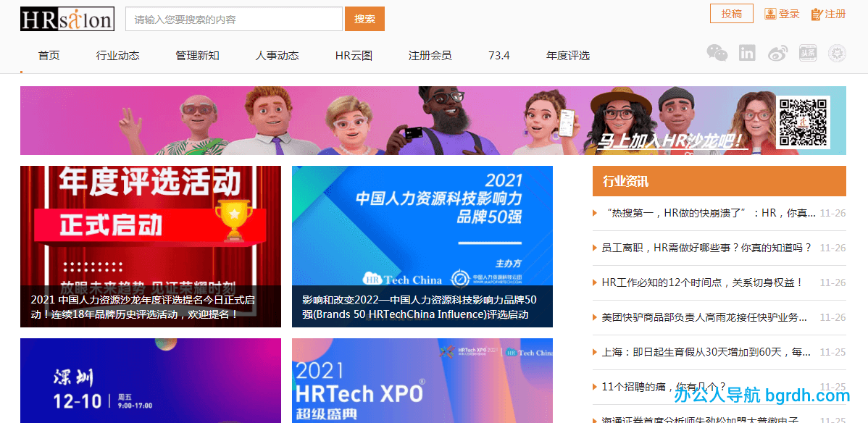Open the 管理新知 menu item
The image size is (868, 423).
(x=197, y=55)
